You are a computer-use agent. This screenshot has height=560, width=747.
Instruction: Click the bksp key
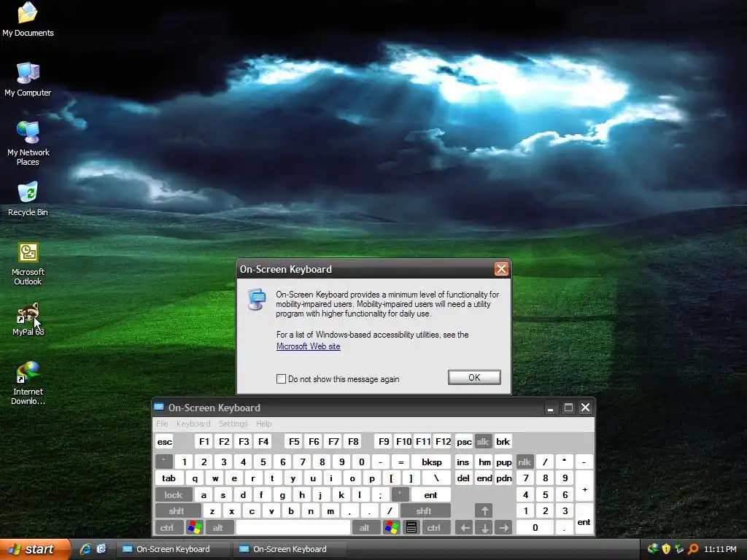(x=432, y=462)
